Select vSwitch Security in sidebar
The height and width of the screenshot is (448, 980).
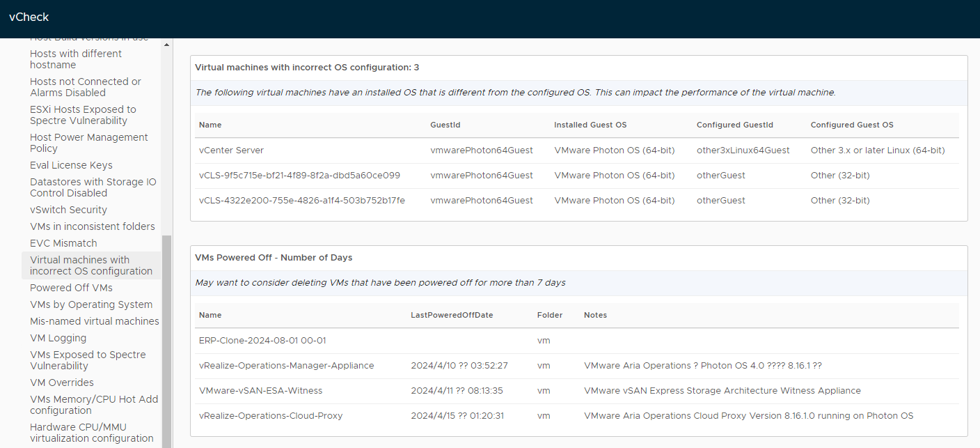68,210
